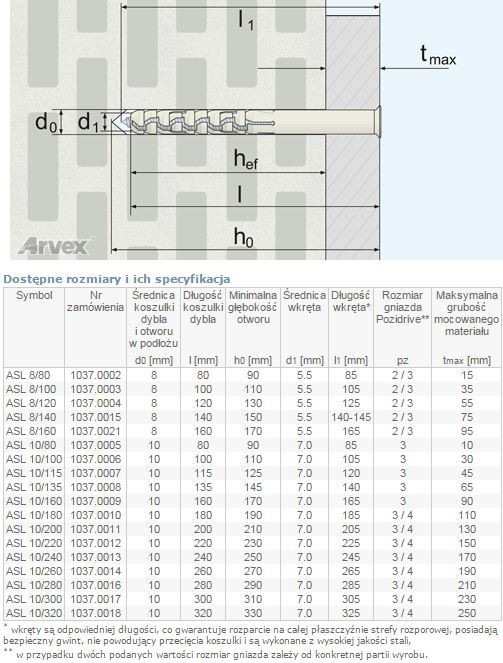Click order number 1037.0018 in last row

[96, 613]
